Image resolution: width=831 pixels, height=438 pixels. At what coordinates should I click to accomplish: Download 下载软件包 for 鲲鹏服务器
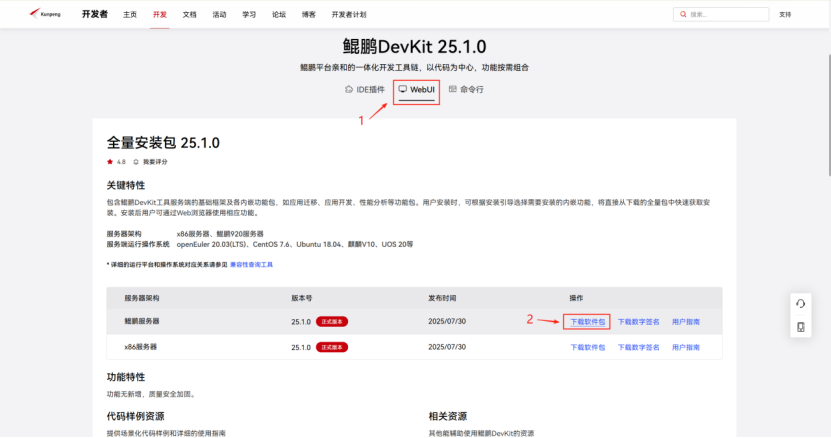(x=587, y=322)
